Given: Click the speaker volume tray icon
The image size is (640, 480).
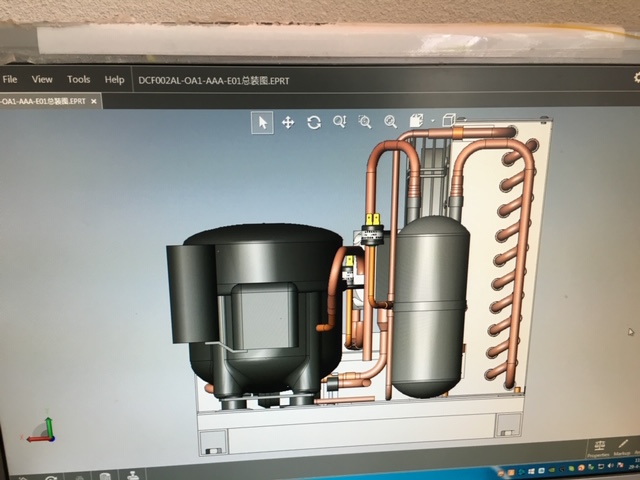Looking at the screenshot, I should 611,465.
